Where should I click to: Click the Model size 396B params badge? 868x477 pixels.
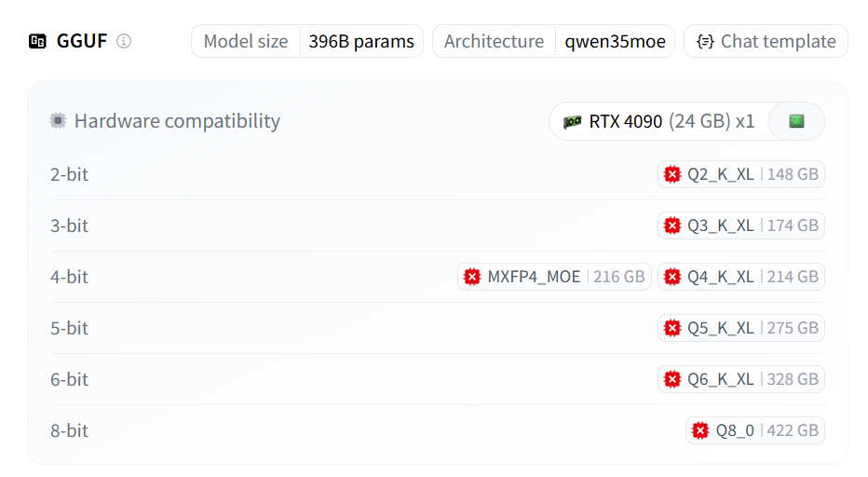(307, 41)
